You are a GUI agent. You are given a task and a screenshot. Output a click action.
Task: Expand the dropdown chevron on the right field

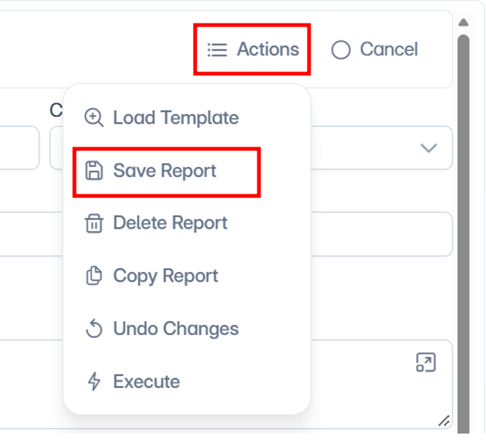click(x=428, y=148)
